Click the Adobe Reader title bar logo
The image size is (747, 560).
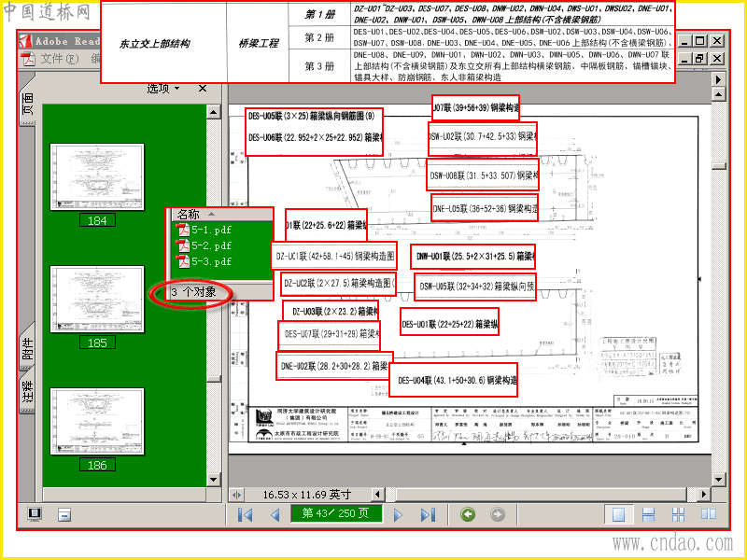(x=26, y=41)
